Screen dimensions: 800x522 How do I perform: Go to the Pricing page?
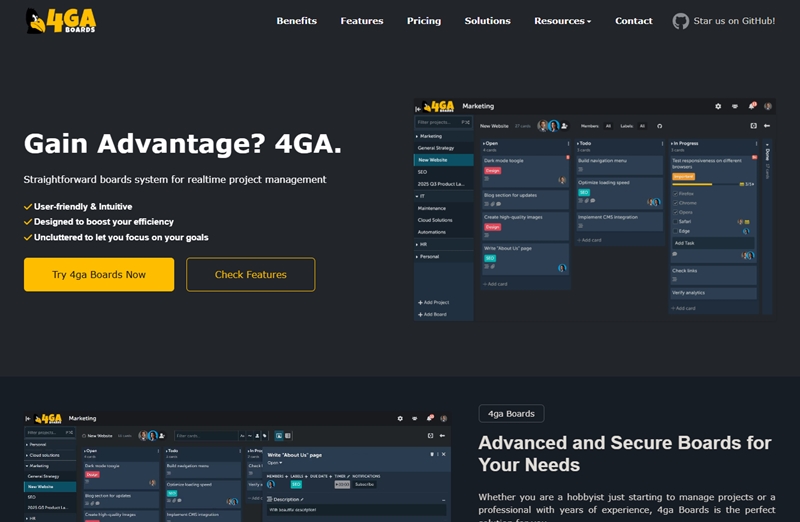(x=424, y=21)
